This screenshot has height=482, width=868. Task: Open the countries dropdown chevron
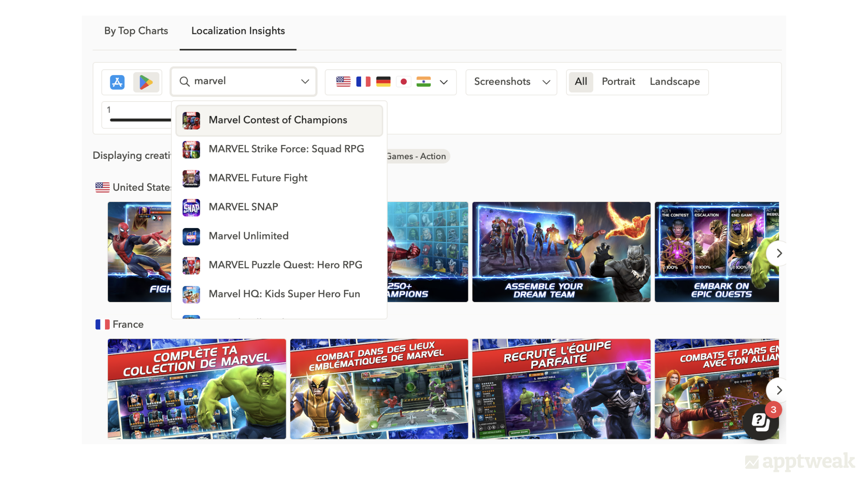click(x=444, y=82)
